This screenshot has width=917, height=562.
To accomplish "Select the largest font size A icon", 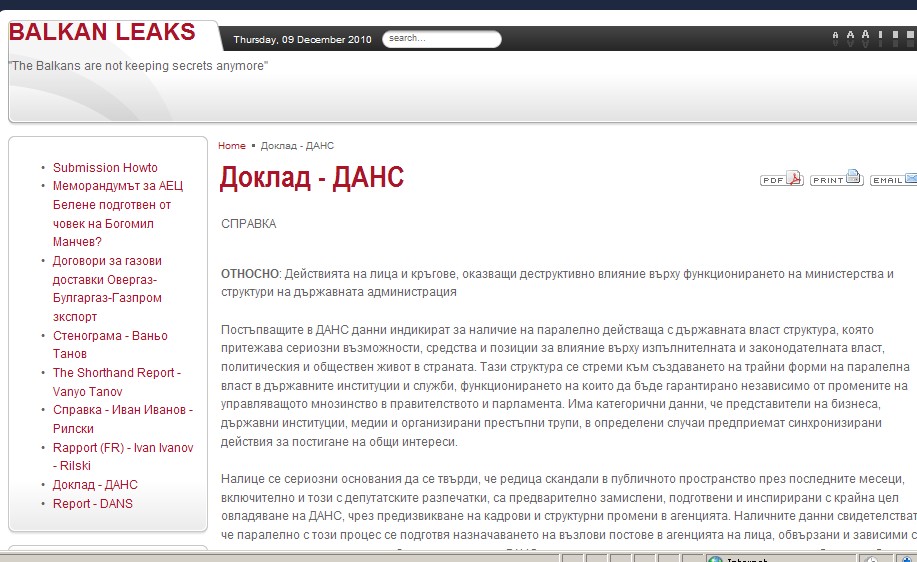I will pyautogui.click(x=866, y=37).
